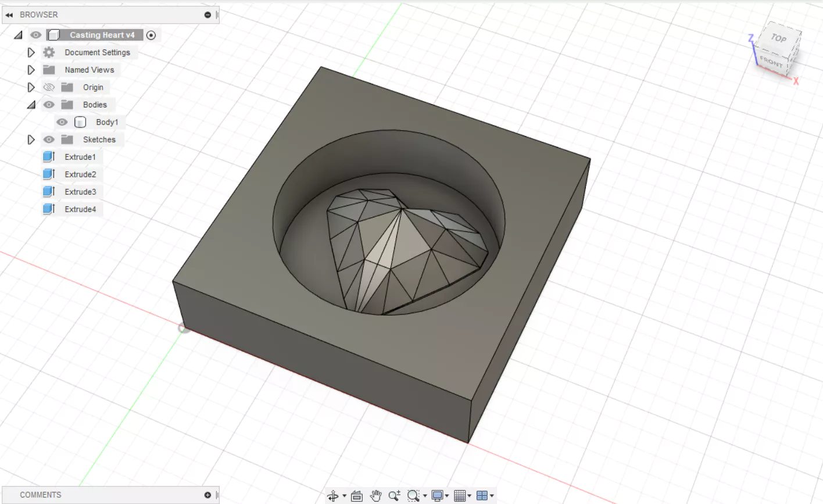This screenshot has width=823, height=504.
Task: Click the BROWSER panel title
Action: [x=39, y=15]
